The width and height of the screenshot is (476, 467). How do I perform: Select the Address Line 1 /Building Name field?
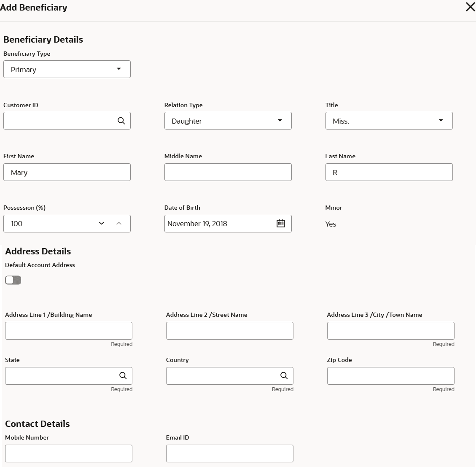click(x=69, y=331)
